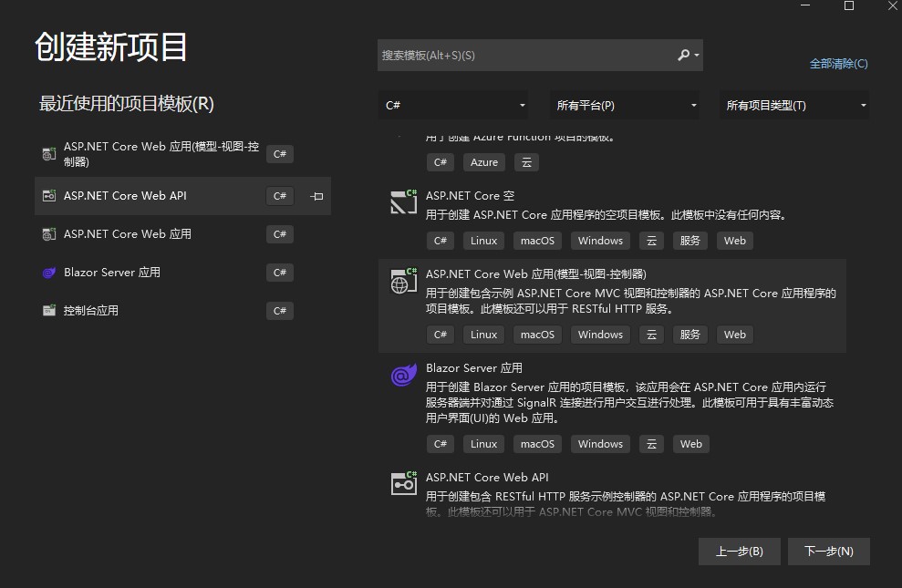Viewport: 902px width, 588px height.
Task: Click the MVC template globe icon in list
Action: click(x=404, y=281)
